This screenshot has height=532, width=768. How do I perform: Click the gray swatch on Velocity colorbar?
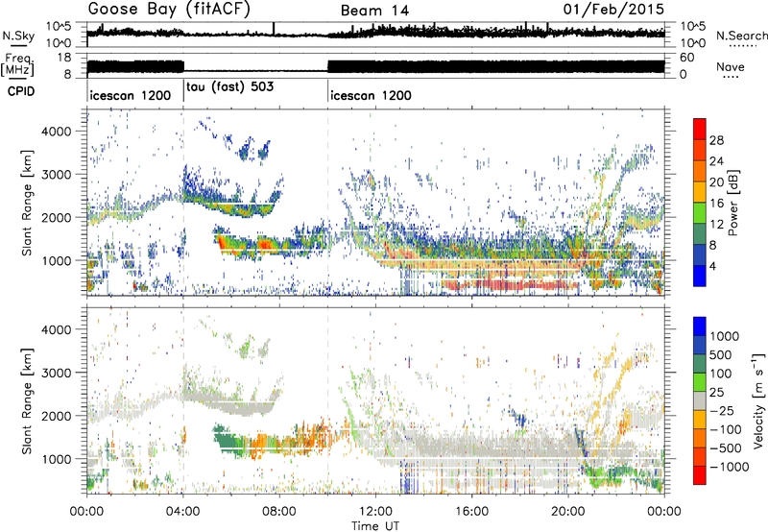[700, 401]
